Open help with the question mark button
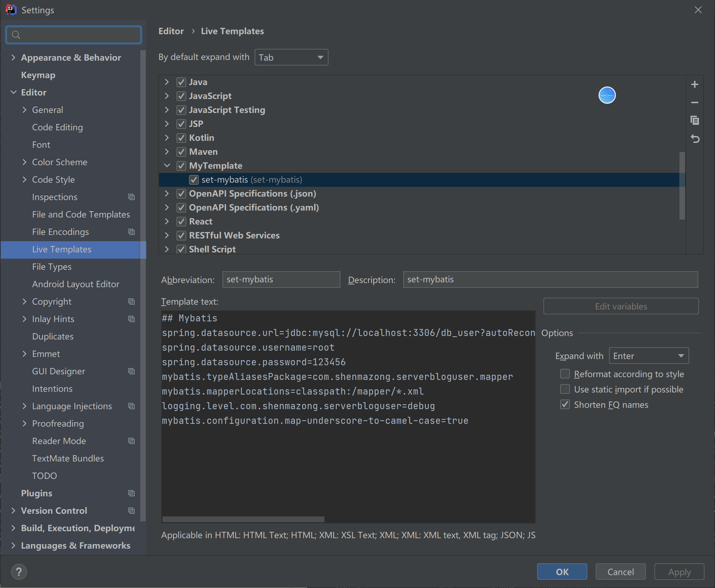The image size is (715, 588). pyautogui.click(x=19, y=572)
